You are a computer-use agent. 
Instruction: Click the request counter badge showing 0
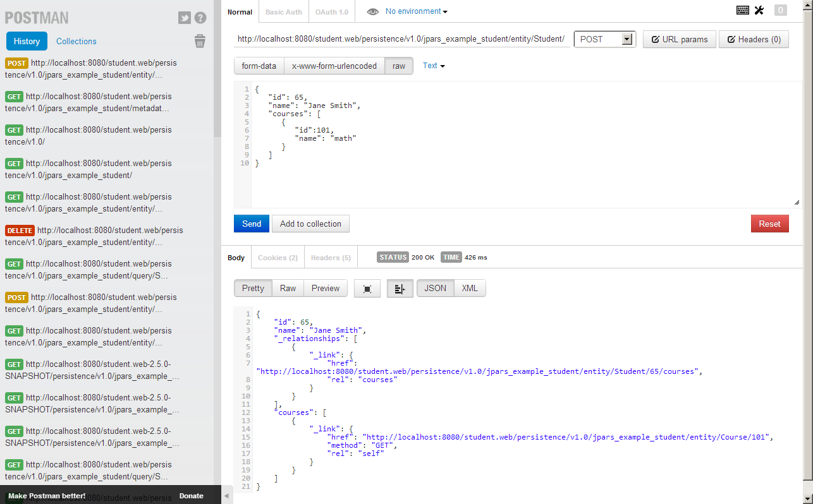point(781,10)
